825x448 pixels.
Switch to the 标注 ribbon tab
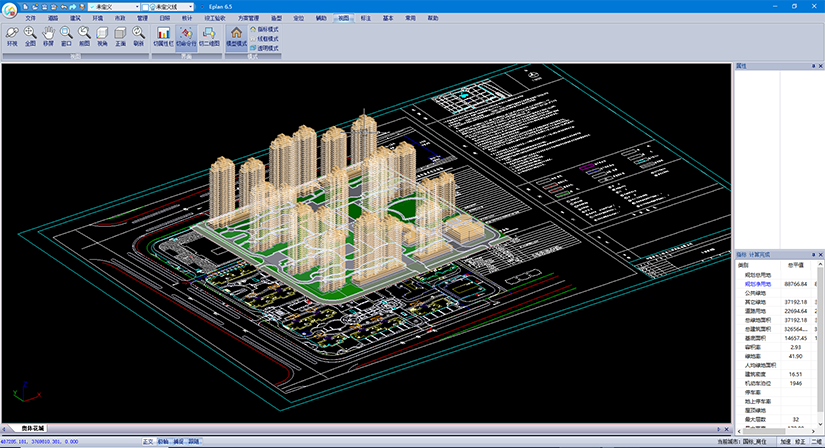point(367,18)
